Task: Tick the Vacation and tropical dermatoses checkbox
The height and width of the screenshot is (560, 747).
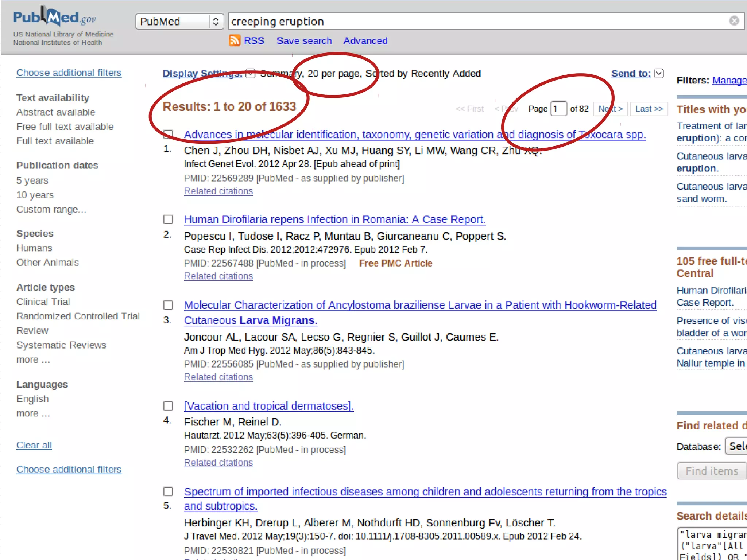Action: 168,406
